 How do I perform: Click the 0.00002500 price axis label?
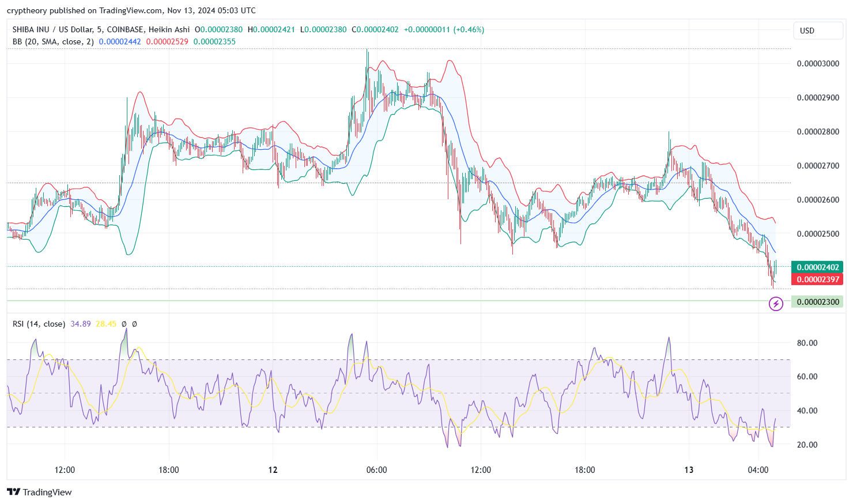click(x=818, y=234)
